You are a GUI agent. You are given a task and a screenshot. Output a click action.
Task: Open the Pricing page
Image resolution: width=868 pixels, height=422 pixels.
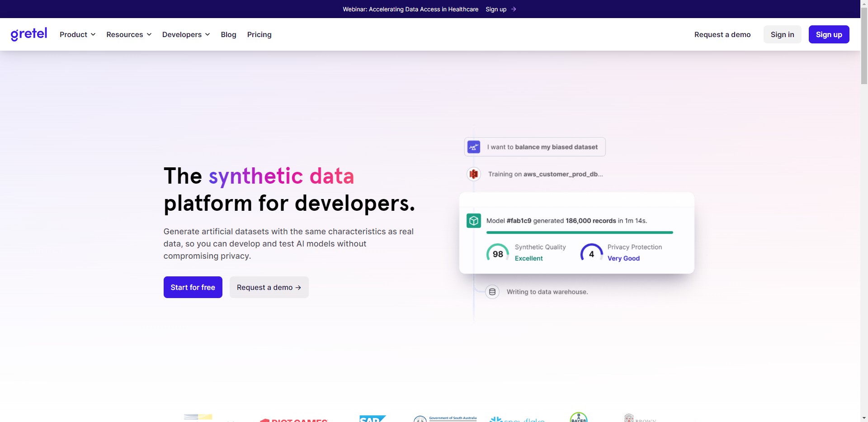click(259, 34)
